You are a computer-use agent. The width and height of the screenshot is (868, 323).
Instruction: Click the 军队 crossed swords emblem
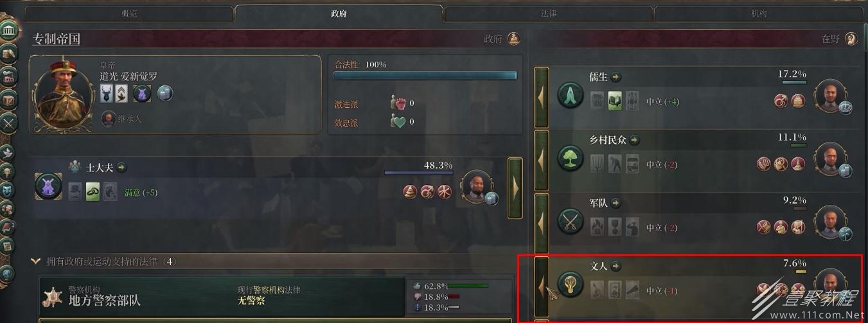(x=570, y=222)
